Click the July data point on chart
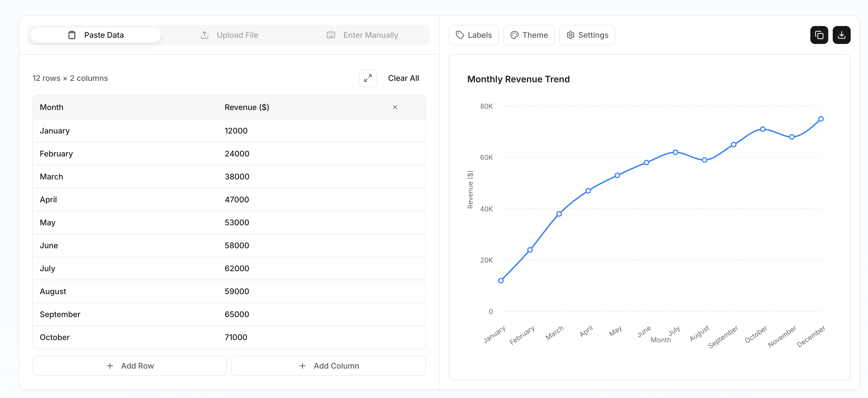The width and height of the screenshot is (868, 398). pos(675,152)
